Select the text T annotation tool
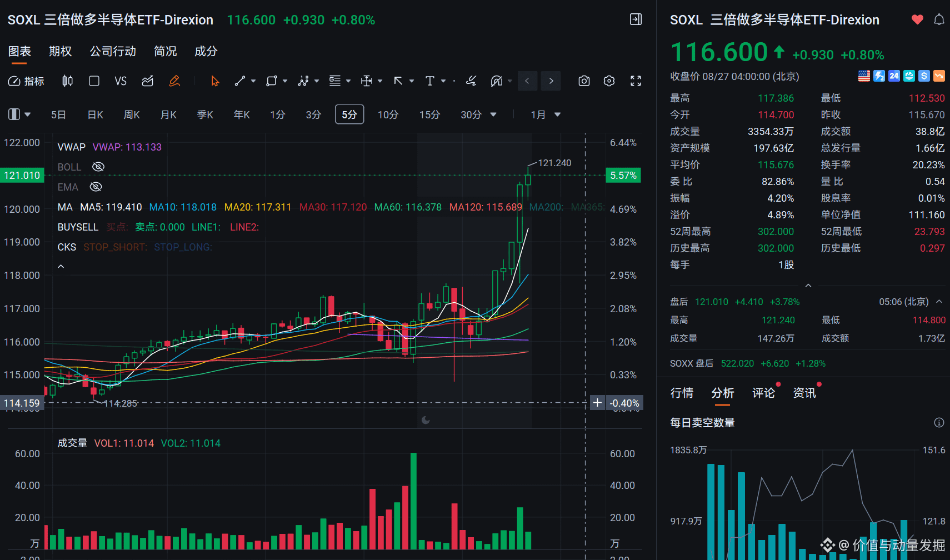950x560 pixels. coord(430,81)
